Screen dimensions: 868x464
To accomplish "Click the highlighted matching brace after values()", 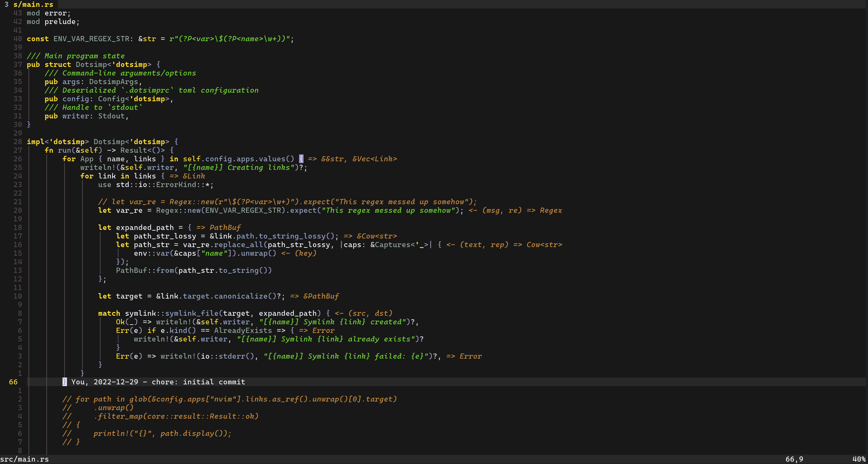I will tap(301, 159).
